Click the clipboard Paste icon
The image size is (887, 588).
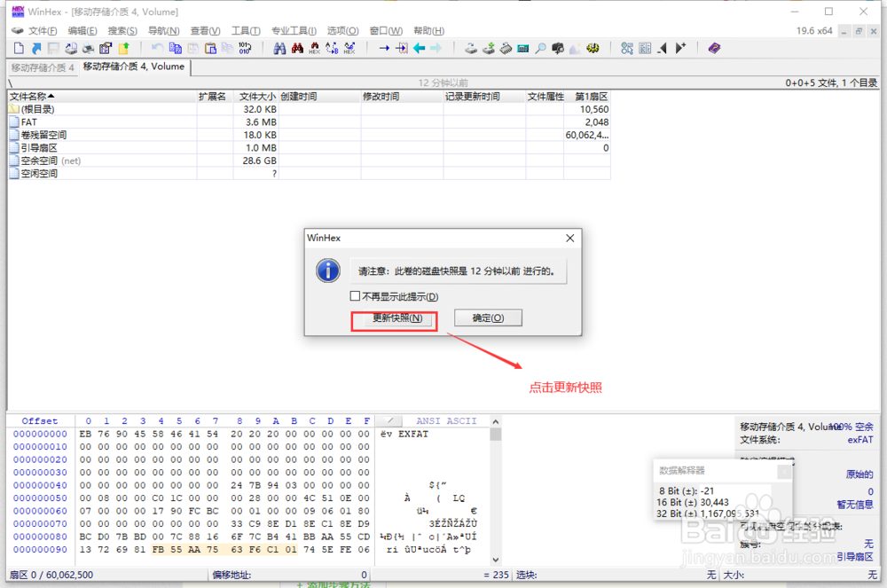(x=210, y=48)
